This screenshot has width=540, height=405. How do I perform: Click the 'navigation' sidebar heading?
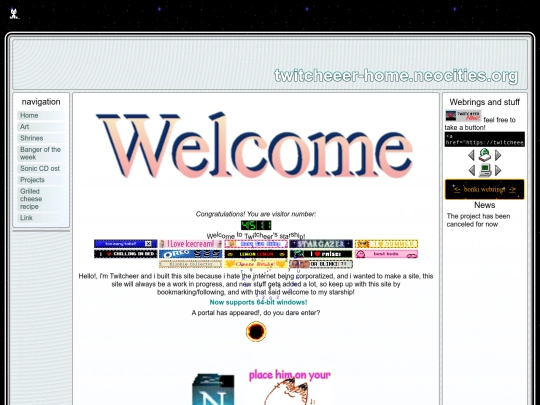tap(41, 102)
